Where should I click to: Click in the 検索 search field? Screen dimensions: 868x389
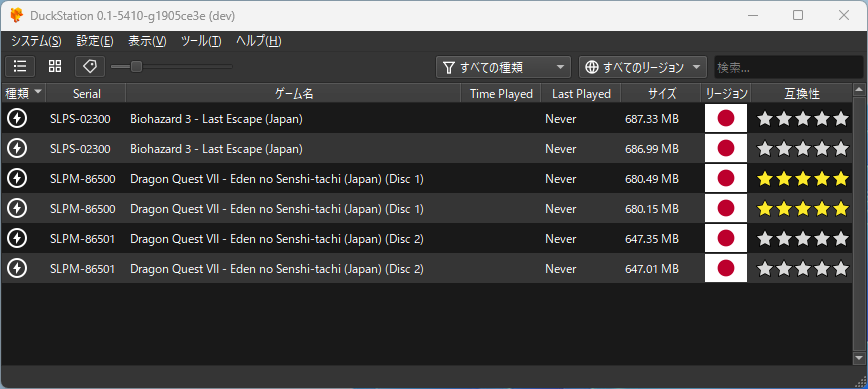coord(789,68)
